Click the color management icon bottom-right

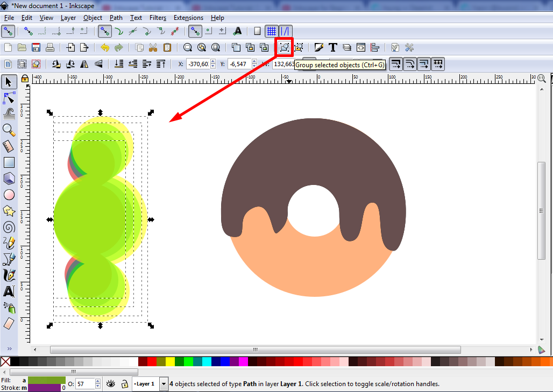tap(541, 350)
